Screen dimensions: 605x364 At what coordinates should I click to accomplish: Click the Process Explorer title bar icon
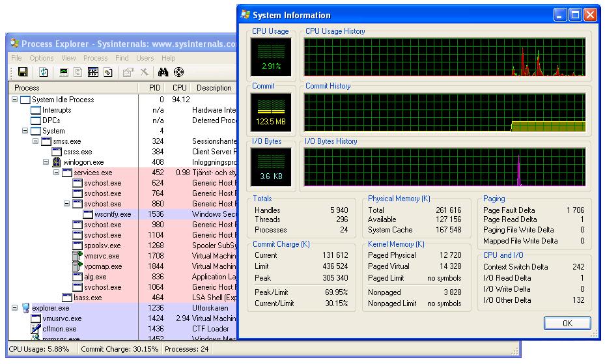[x=14, y=43]
